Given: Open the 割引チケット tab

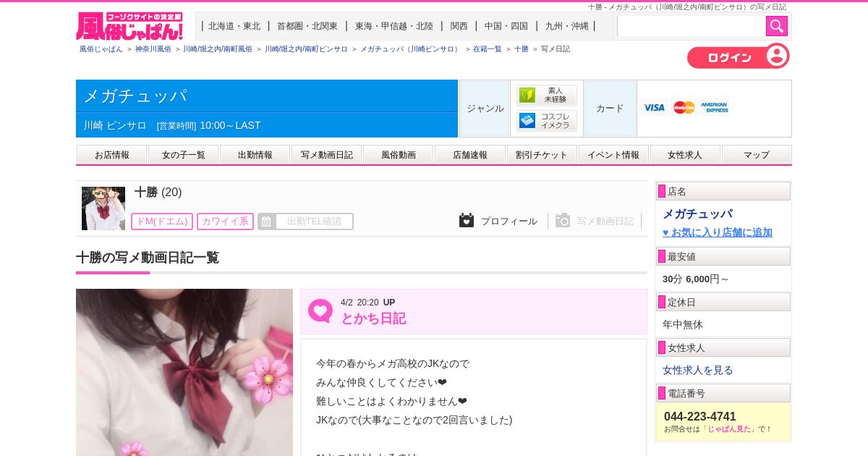Looking at the screenshot, I should pyautogui.click(x=542, y=154).
